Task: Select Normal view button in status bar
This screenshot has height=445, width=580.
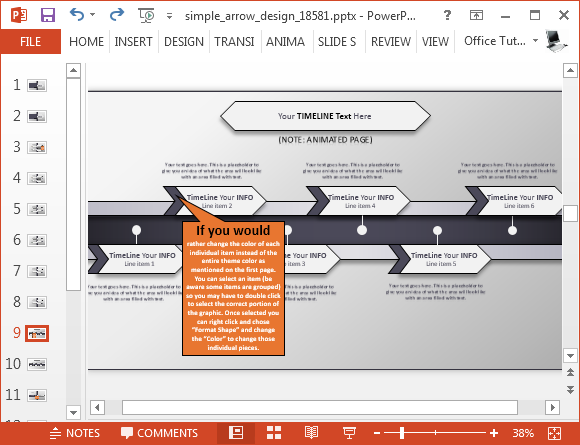Action: point(236,433)
